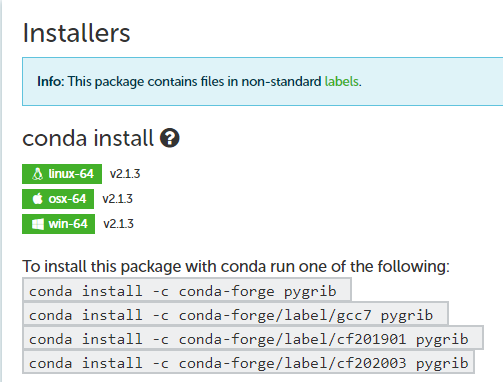Click the conda install heading
Viewport: 503px width, 382px height.
(88, 138)
